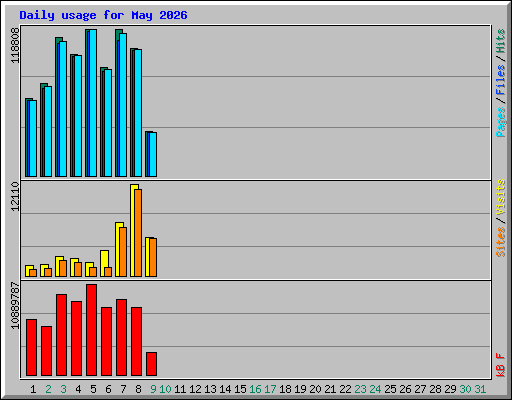512x400 pixels.
Task: Select day 19 on the x-axis
Action: (x=300, y=389)
